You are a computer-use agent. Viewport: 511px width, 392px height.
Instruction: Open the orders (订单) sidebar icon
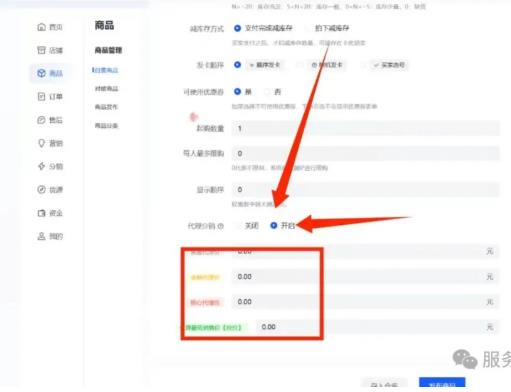click(x=41, y=96)
